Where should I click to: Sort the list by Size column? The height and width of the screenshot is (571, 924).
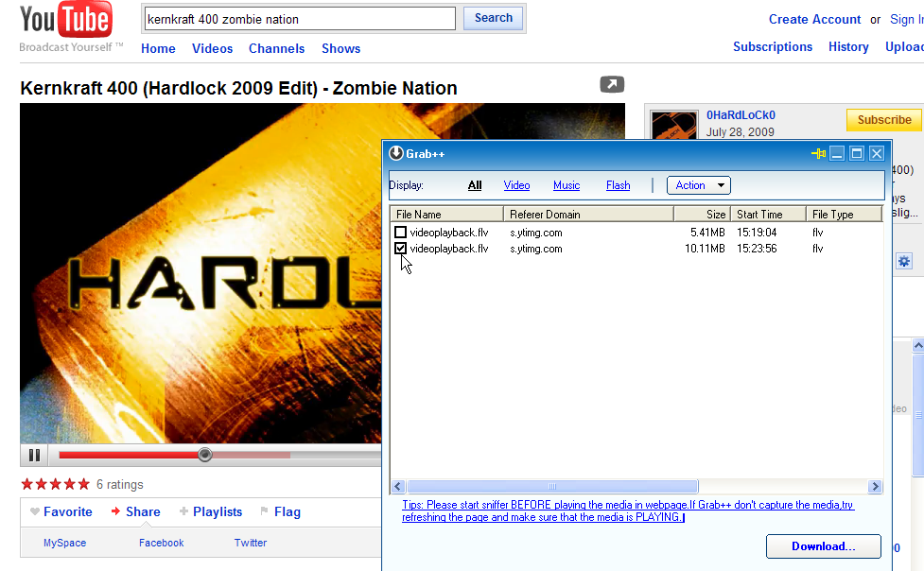click(x=702, y=215)
